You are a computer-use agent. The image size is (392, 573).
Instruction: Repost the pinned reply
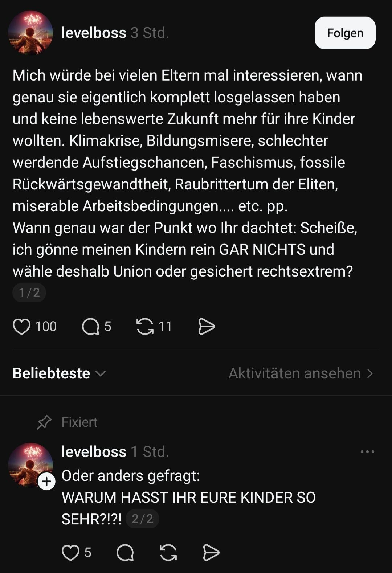pos(168,553)
